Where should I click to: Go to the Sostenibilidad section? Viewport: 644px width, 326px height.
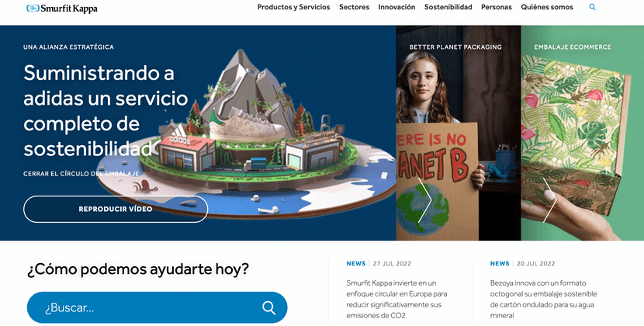click(448, 7)
